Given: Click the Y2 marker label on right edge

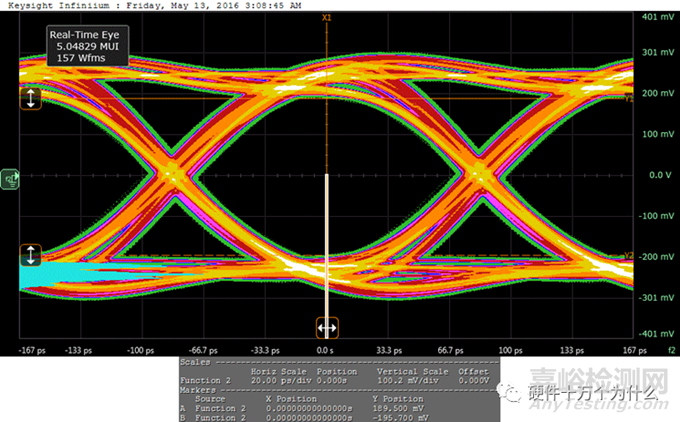Looking at the screenshot, I should click(x=629, y=254).
